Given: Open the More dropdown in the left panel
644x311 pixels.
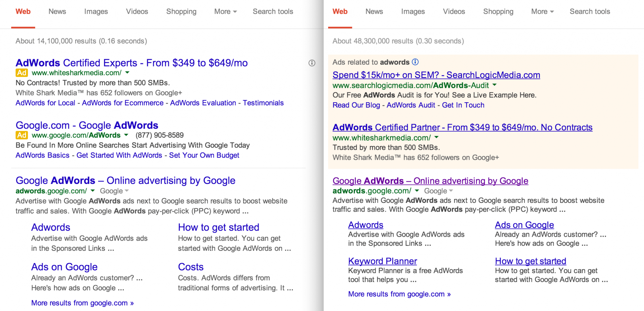Looking at the screenshot, I should pyautogui.click(x=225, y=12).
